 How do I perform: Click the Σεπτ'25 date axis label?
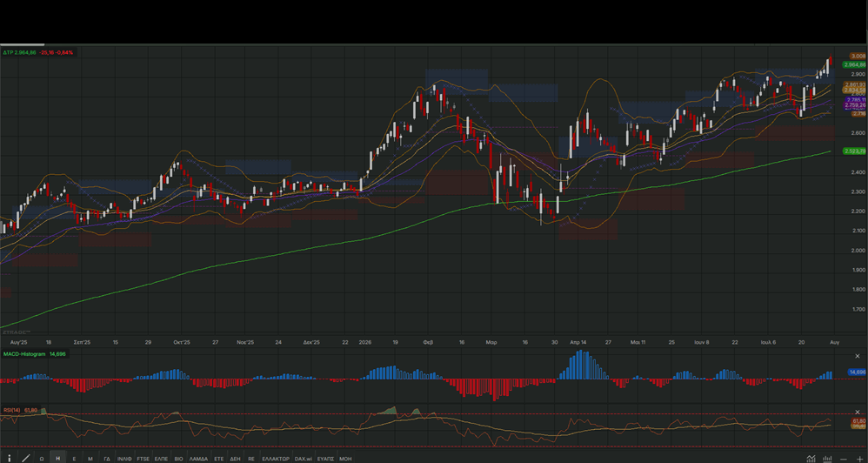82,342
